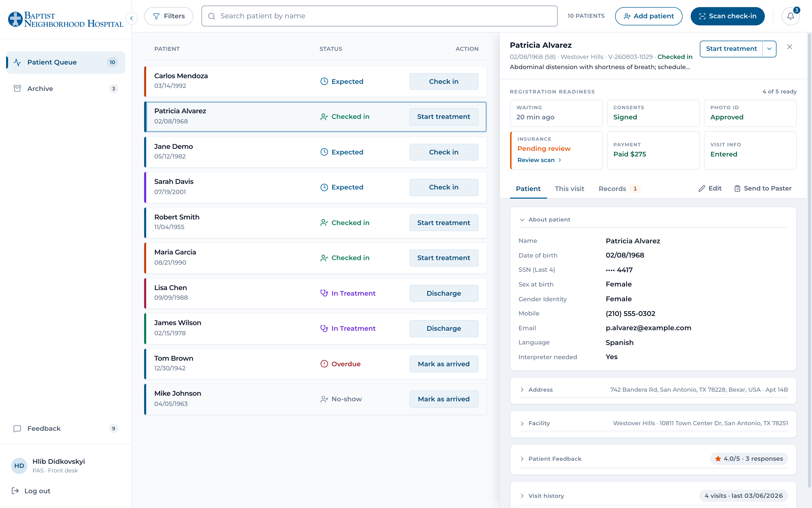Click Scan check-in

[728, 16]
